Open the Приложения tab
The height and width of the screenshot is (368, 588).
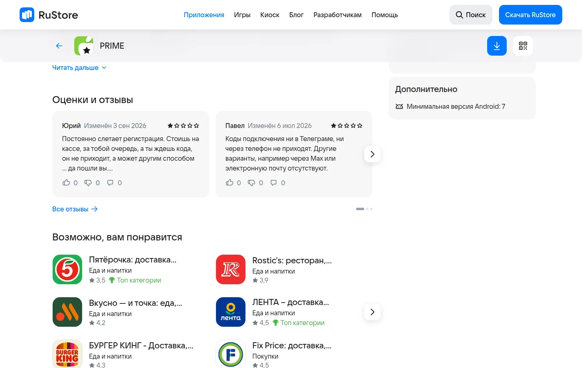point(204,15)
